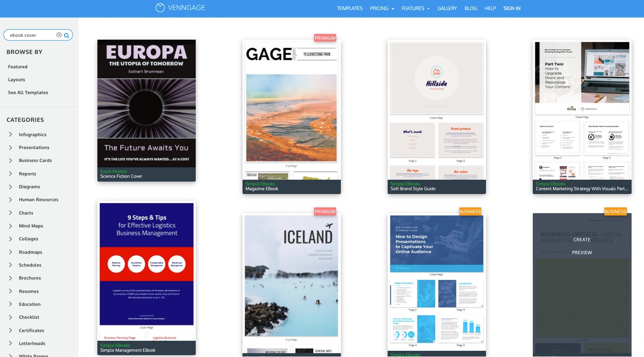Click the Venngage clock logo icon
644x357 pixels.
click(x=160, y=8)
